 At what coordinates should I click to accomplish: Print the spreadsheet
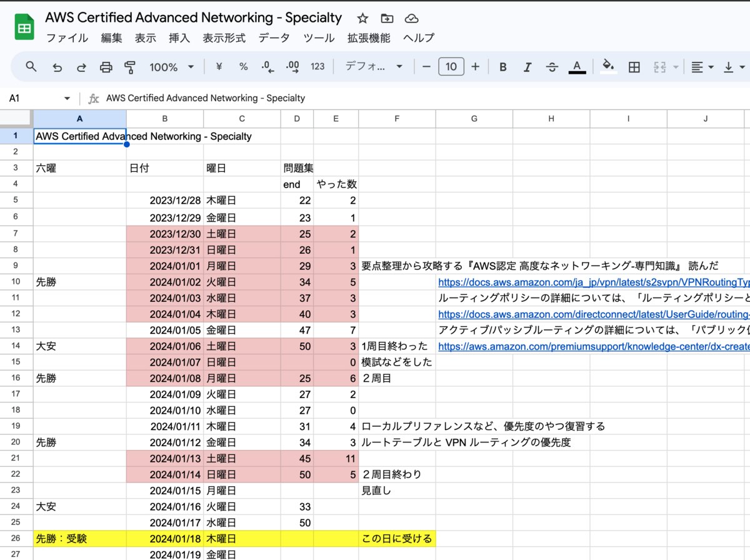coord(106,67)
